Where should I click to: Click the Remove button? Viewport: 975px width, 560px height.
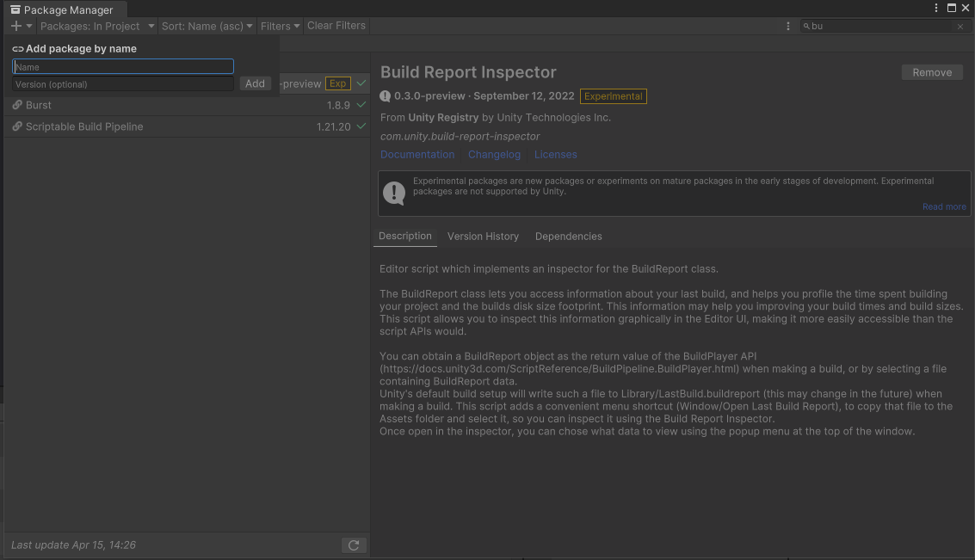932,72
